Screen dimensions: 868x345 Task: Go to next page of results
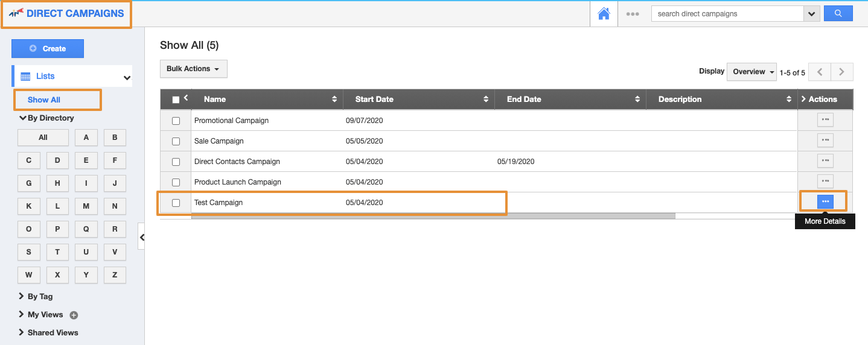coord(841,72)
